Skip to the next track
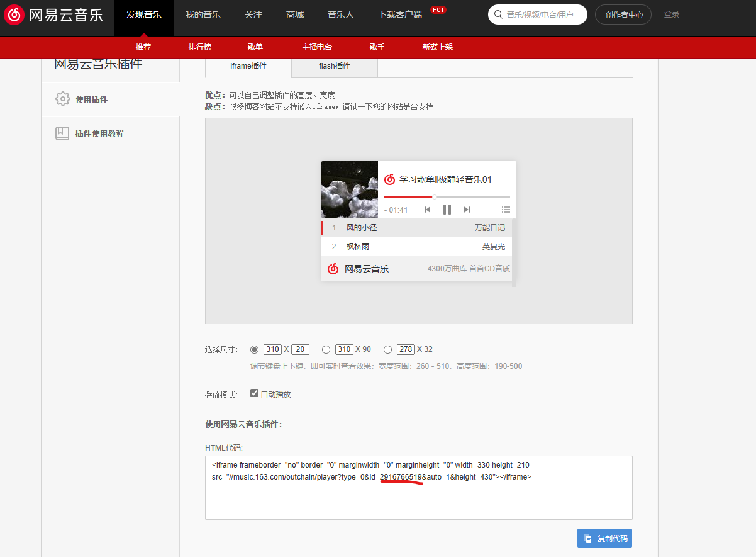This screenshot has height=557, width=756. pyautogui.click(x=467, y=210)
